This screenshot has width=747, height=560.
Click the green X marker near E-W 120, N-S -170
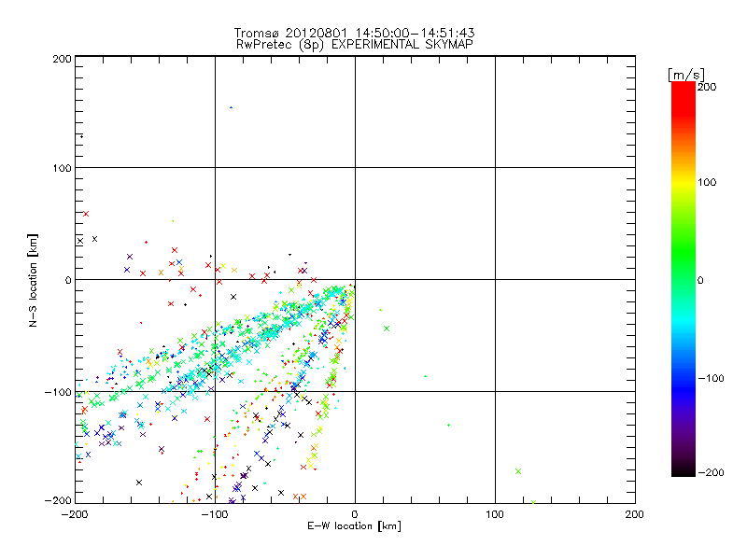(518, 471)
